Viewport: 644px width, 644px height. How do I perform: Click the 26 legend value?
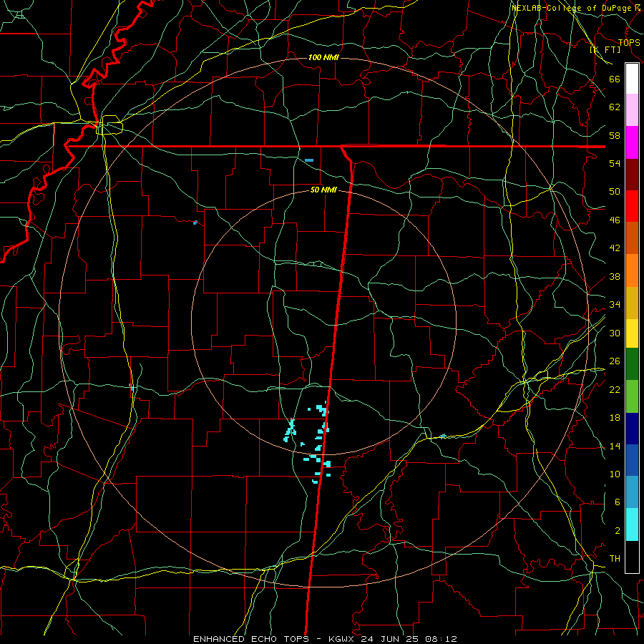(x=615, y=361)
